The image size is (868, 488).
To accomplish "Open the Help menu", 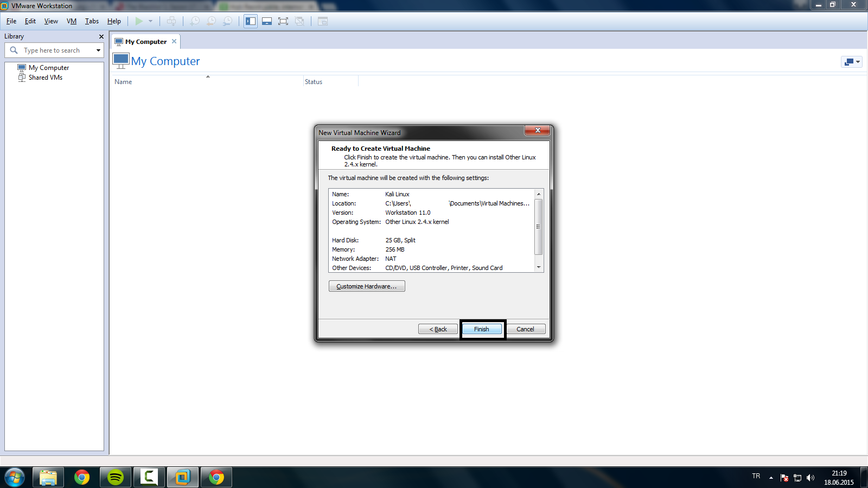I will tap(114, 21).
